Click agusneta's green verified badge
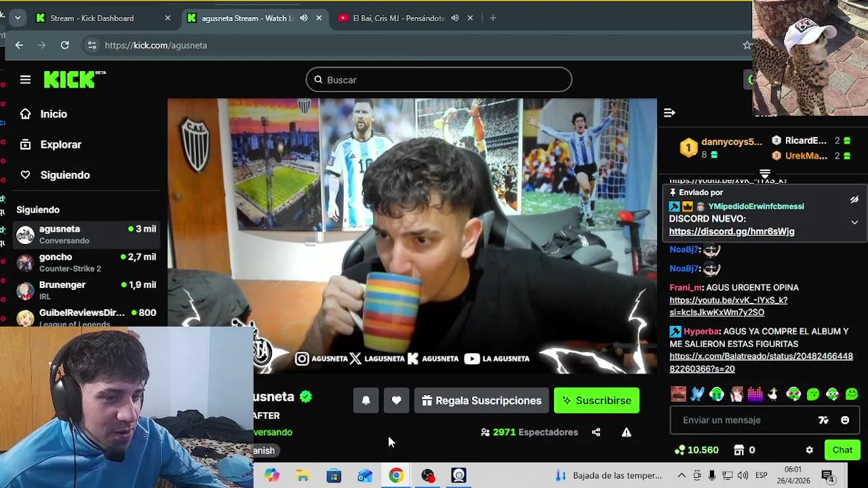Screen dimensions: 868x488 (306, 397)
